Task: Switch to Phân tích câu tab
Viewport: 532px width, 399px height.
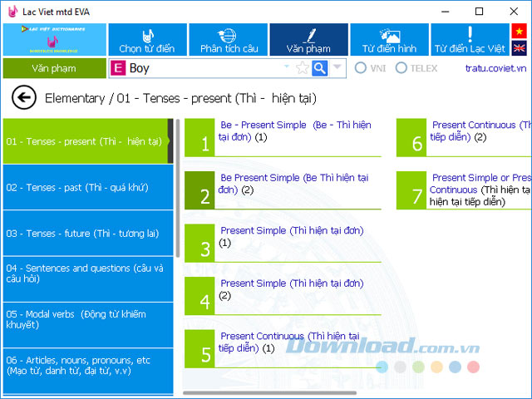Action: [228, 40]
